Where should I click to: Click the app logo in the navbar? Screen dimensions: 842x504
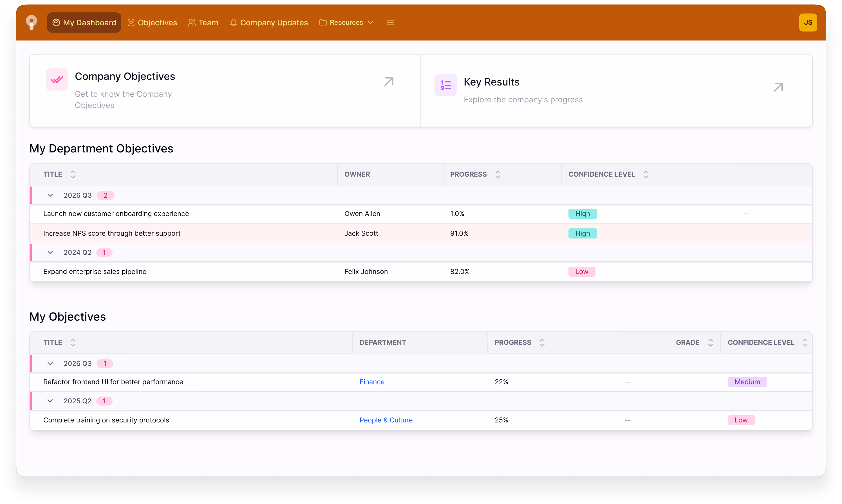(31, 22)
